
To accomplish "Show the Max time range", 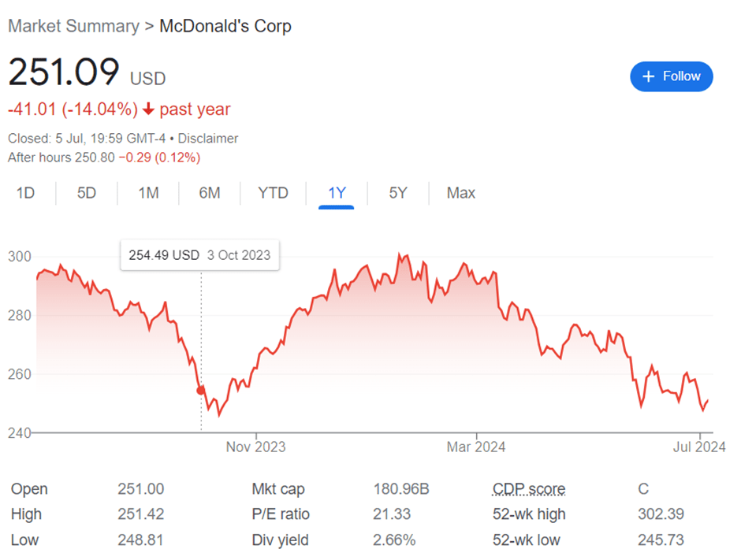I will click(x=461, y=193).
